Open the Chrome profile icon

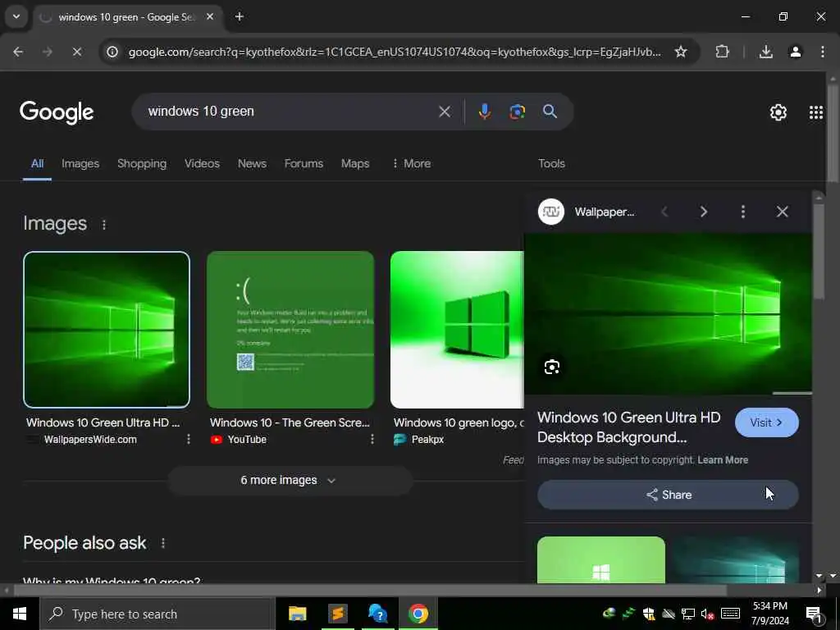(796, 52)
